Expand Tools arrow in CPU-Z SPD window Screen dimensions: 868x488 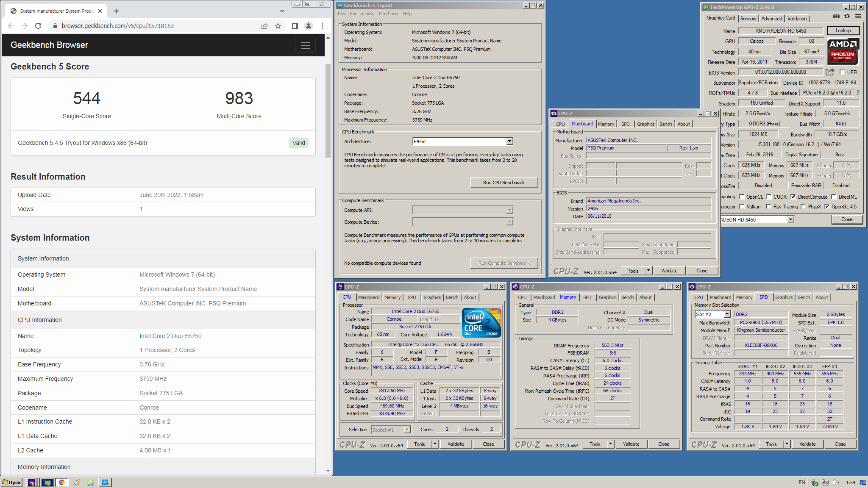(x=787, y=444)
